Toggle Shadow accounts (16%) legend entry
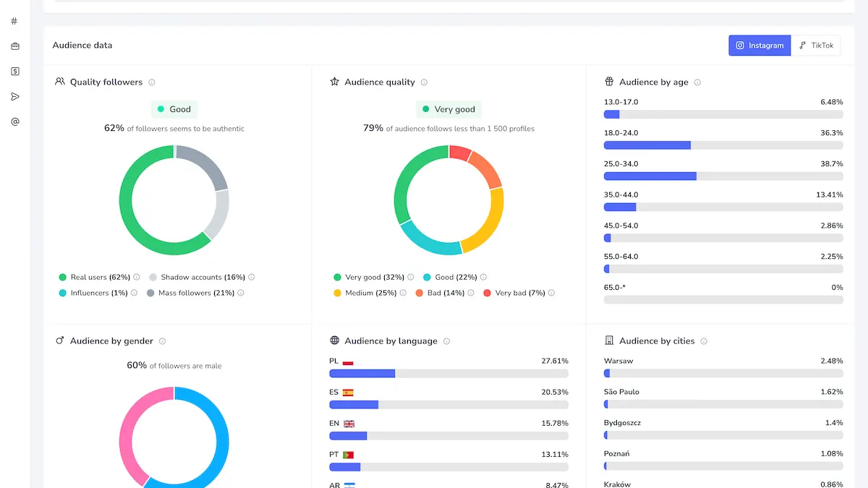This screenshot has width=868, height=488. (197, 277)
